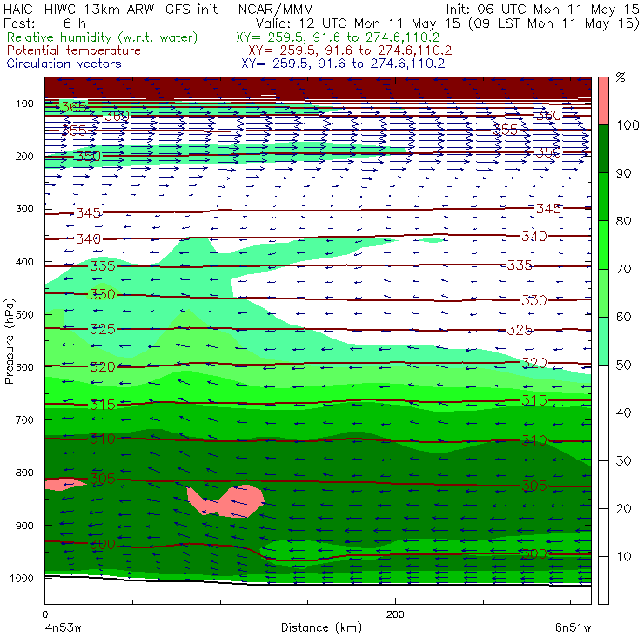The width and height of the screenshot is (644, 644).
Task: Click the "70" colorbar label
Action: click(623, 269)
